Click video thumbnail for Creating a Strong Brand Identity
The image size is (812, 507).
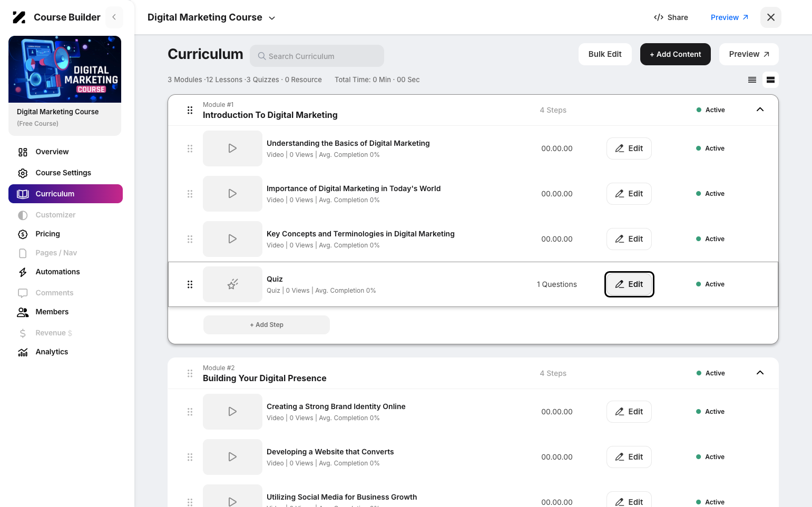(x=232, y=412)
